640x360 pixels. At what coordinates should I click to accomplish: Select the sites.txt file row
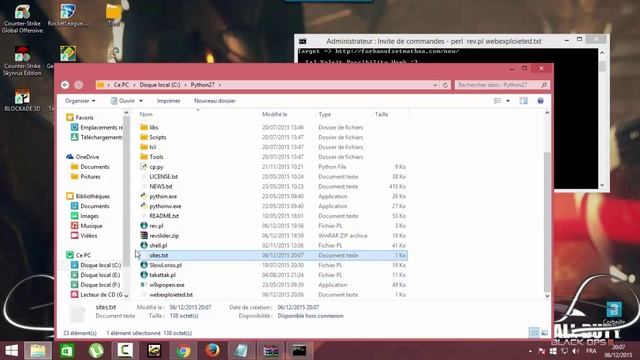(x=273, y=255)
